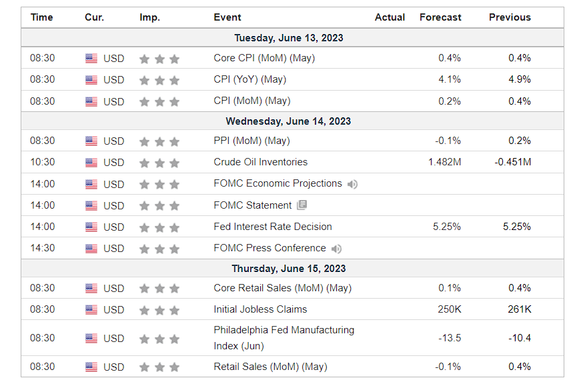
Task: Open Philadelphia Fed Manufacturing Index event
Action: [284, 338]
